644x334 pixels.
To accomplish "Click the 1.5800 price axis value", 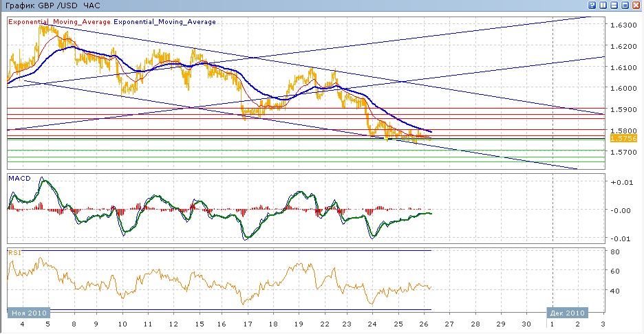I will [623, 131].
